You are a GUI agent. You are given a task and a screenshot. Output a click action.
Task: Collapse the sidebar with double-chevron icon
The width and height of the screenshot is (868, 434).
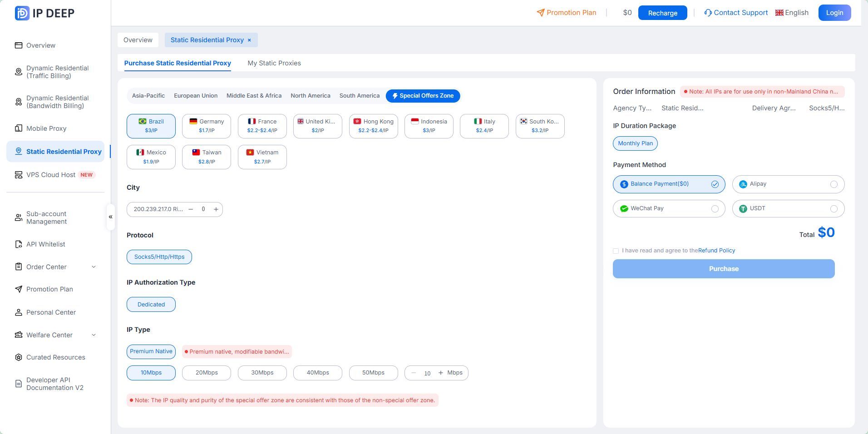point(110,217)
